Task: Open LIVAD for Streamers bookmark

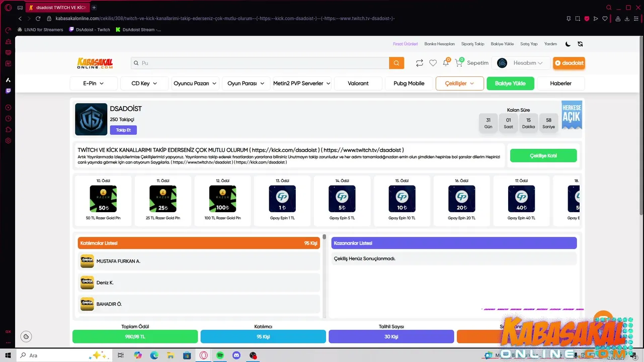Action: pos(40,30)
